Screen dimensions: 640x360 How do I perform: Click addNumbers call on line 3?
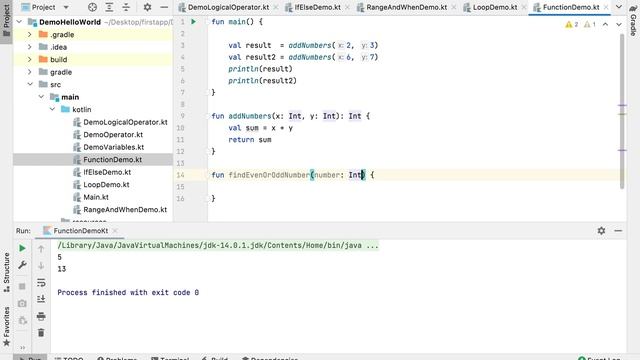click(x=309, y=45)
